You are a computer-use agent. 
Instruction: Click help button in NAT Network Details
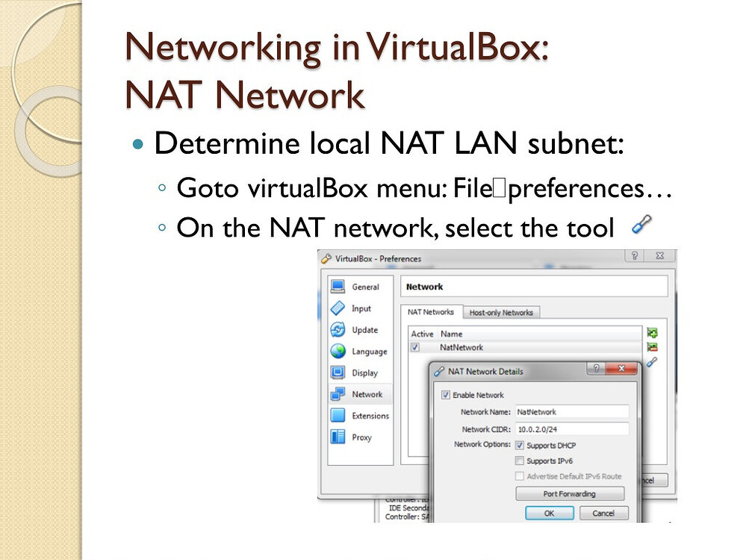pos(596,368)
